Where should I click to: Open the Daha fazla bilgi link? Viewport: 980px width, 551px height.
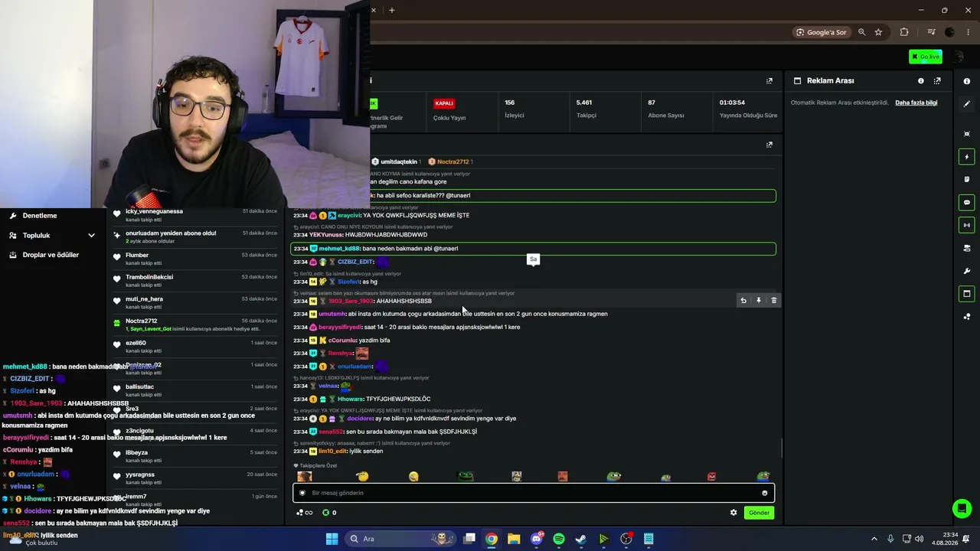pos(916,103)
